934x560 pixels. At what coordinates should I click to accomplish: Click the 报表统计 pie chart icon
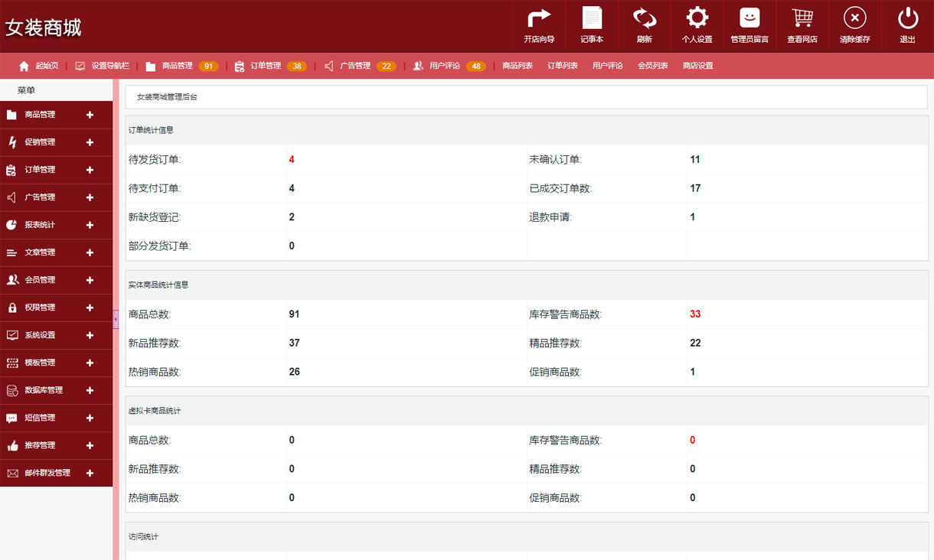pos(11,225)
